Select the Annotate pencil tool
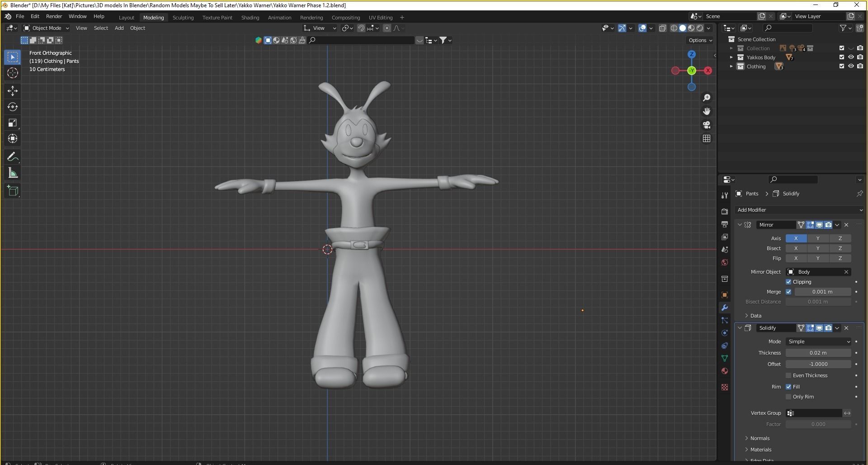The width and height of the screenshot is (868, 465). click(x=13, y=157)
